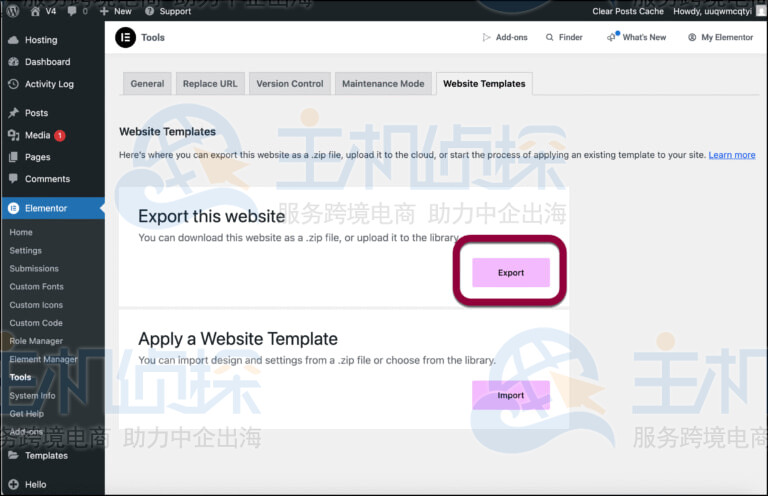
Task: Open the What's New link
Action: click(x=644, y=37)
